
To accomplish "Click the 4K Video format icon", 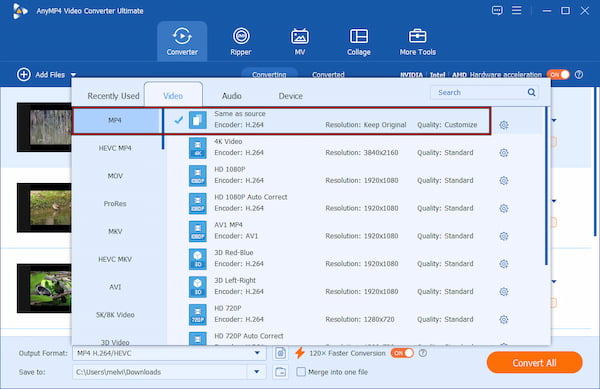I will coord(197,148).
